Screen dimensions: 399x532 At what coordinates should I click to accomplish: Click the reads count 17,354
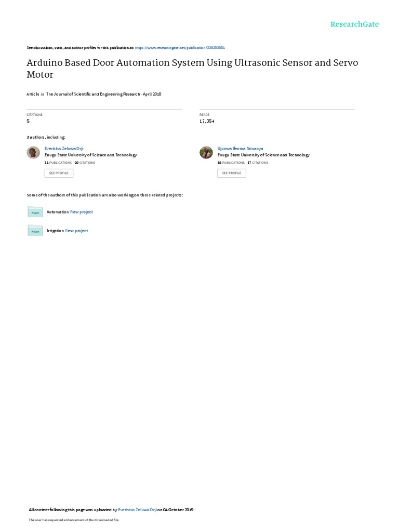207,121
